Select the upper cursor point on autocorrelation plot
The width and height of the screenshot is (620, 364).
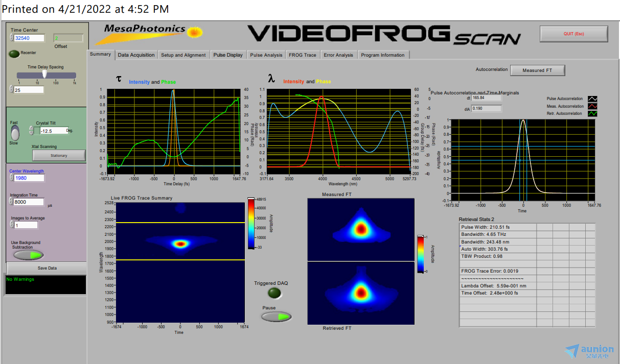click(x=527, y=147)
